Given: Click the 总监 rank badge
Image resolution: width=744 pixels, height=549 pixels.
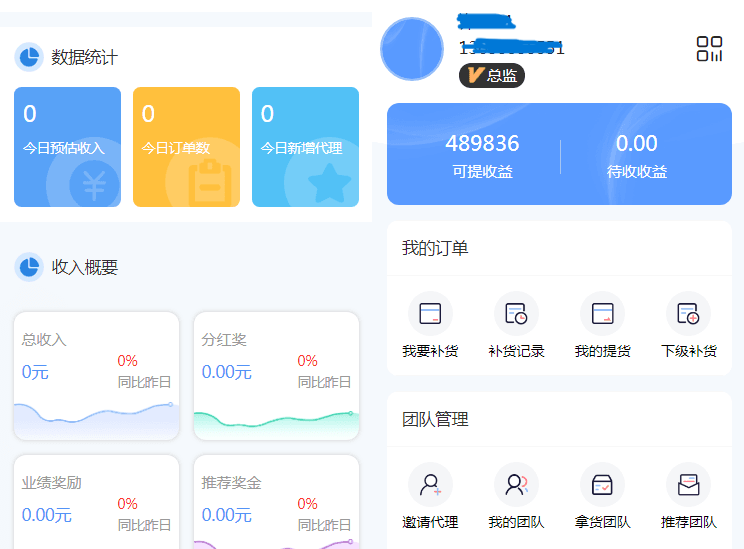Looking at the screenshot, I should tap(492, 75).
